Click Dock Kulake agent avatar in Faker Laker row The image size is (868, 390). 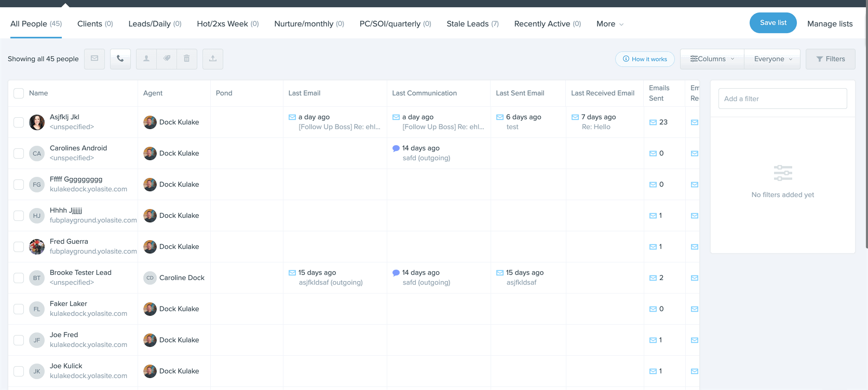(x=150, y=309)
